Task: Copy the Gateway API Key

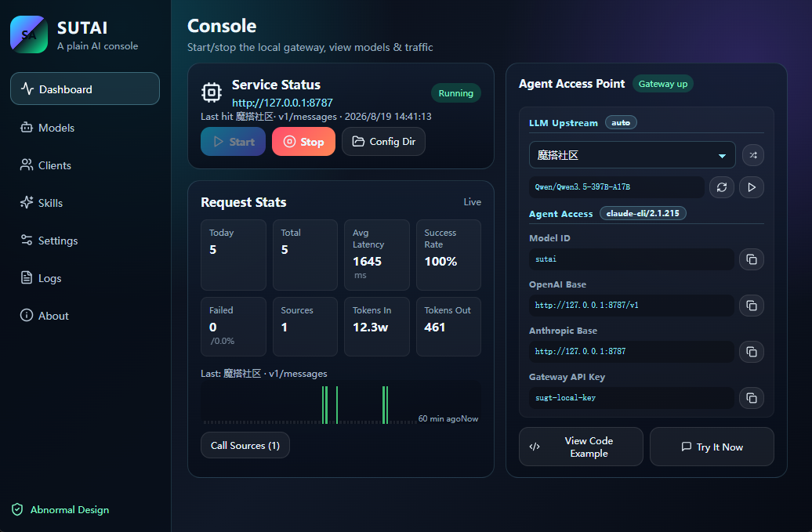Action: (752, 398)
